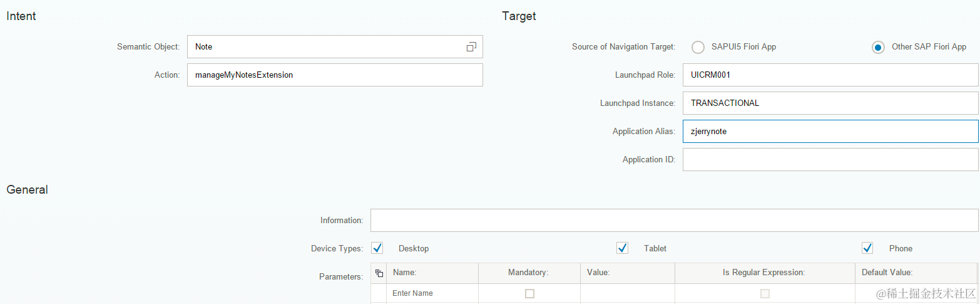Click the Action label

[x=167, y=75]
